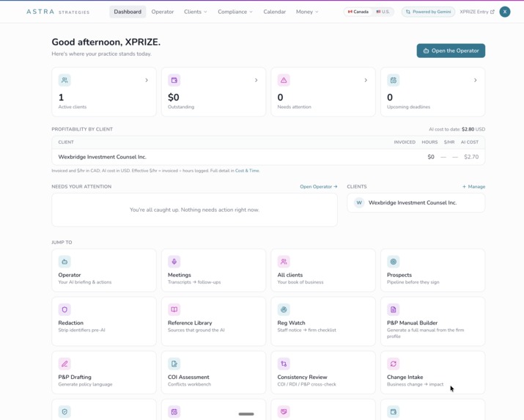Click the Open Operator arrow link

[x=319, y=186]
